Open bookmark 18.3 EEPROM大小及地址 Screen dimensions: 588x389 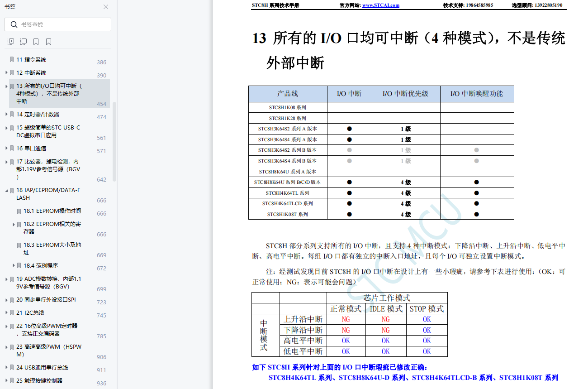pyautogui.click(x=52, y=249)
